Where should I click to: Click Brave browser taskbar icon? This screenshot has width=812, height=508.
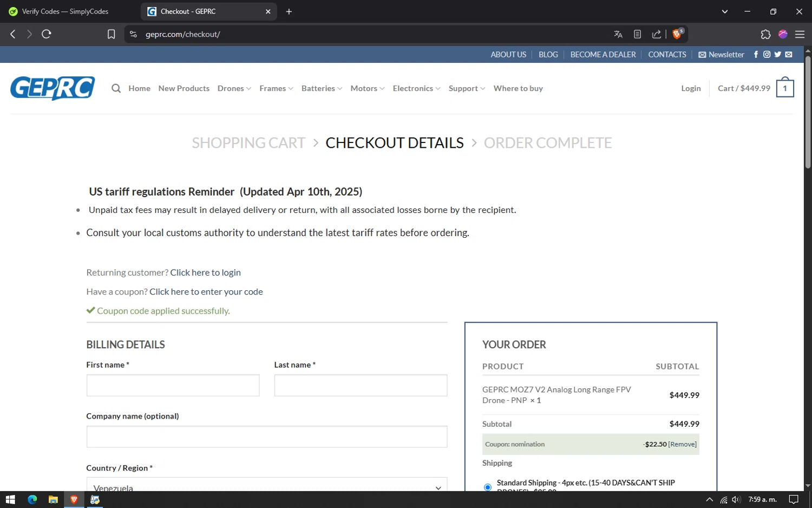click(74, 499)
